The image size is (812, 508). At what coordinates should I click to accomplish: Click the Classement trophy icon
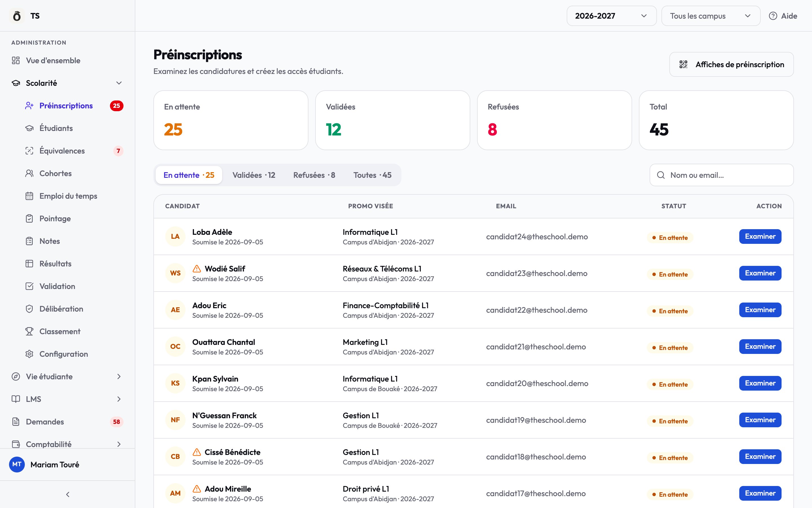point(30,331)
